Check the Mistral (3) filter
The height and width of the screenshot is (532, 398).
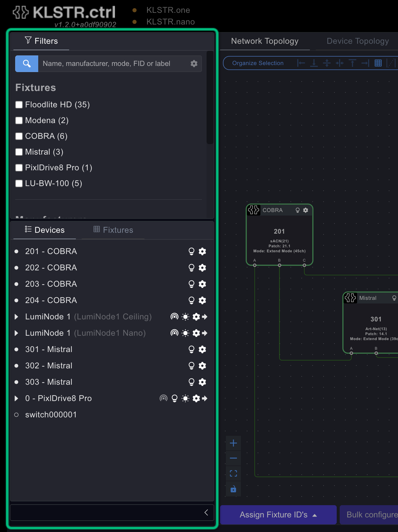pyautogui.click(x=19, y=152)
